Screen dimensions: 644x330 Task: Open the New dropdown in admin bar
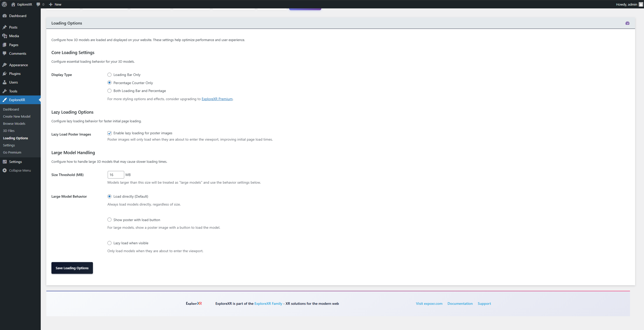click(x=55, y=4)
